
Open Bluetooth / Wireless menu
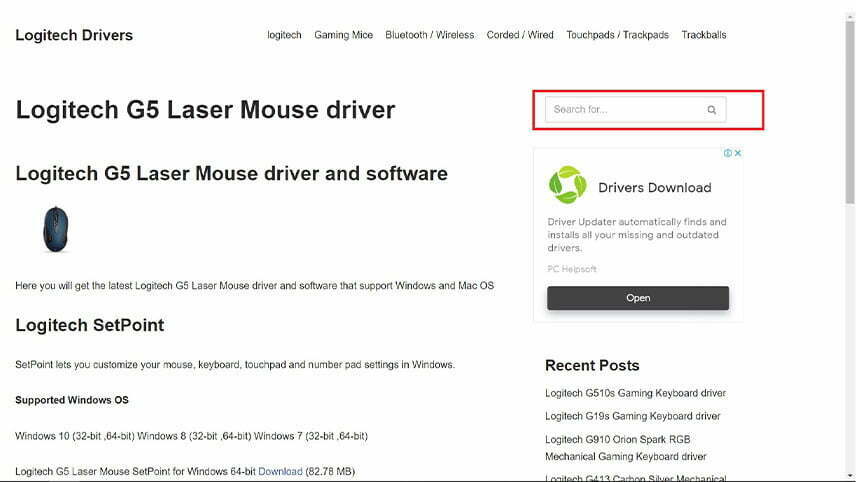coord(430,35)
